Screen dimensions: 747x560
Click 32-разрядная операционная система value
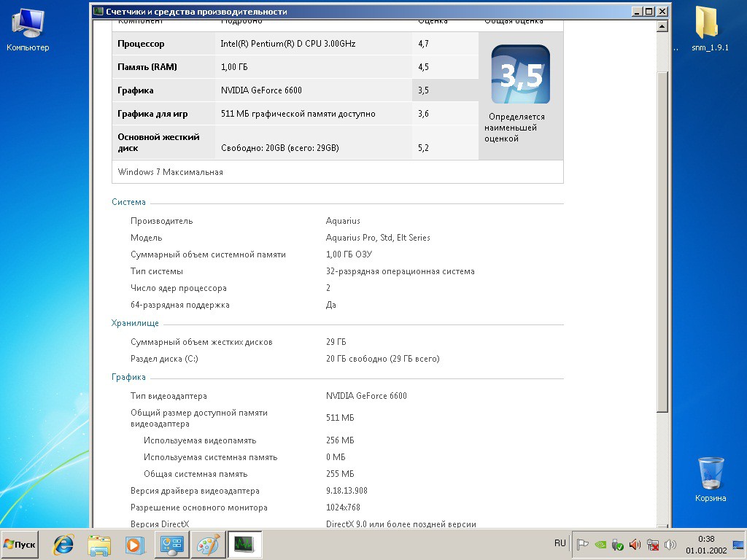(400, 271)
